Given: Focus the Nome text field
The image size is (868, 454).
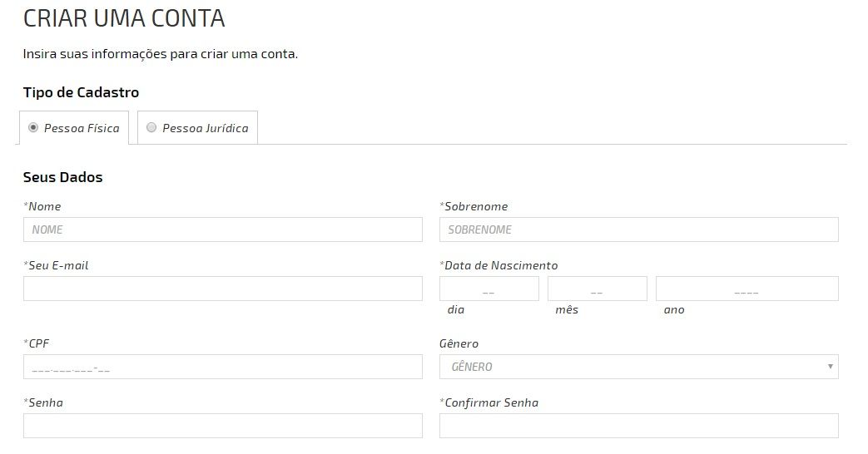Looking at the screenshot, I should [x=223, y=229].
